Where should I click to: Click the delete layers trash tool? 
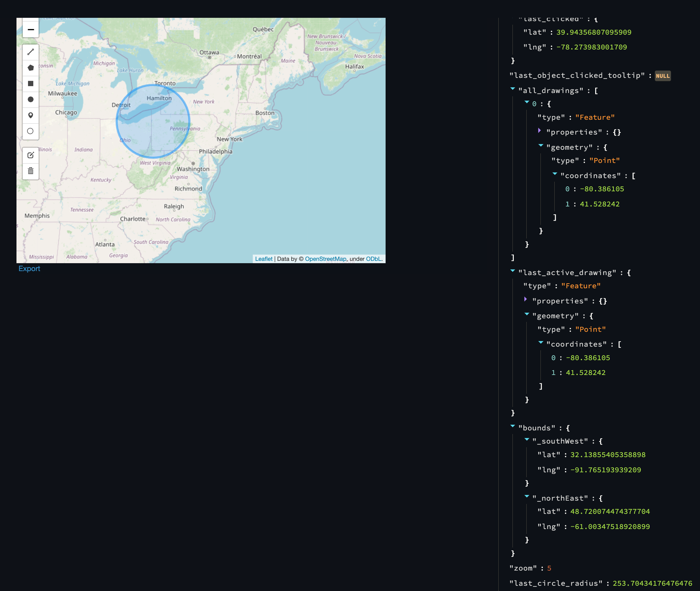pos(30,171)
